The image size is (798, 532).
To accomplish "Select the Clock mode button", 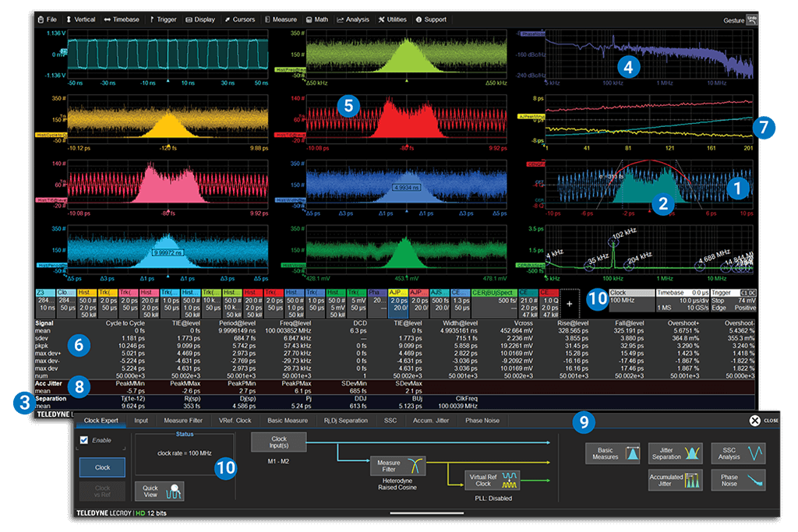I will tap(103, 467).
